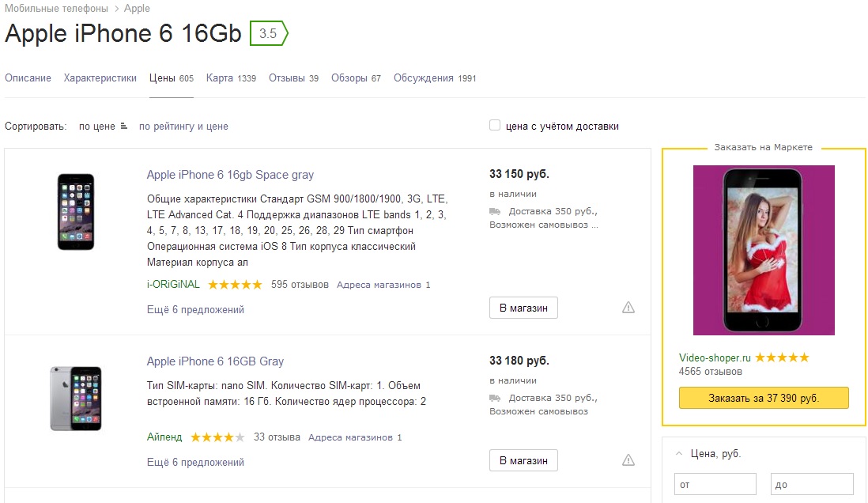The height and width of the screenshot is (503, 868).
Task: Expand Ещё 6 предложений under Айленд offer
Action: [195, 463]
